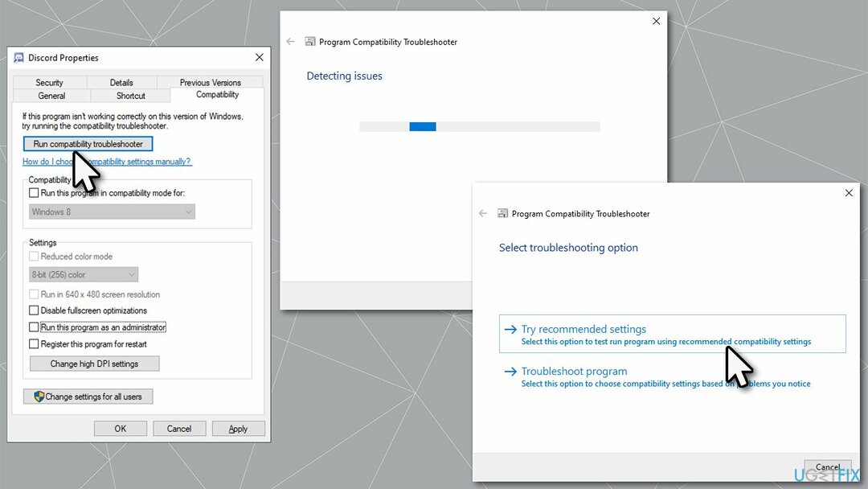This screenshot has width=868, height=489.
Task: Click Cancel in Discord Properties
Action: pyautogui.click(x=178, y=429)
